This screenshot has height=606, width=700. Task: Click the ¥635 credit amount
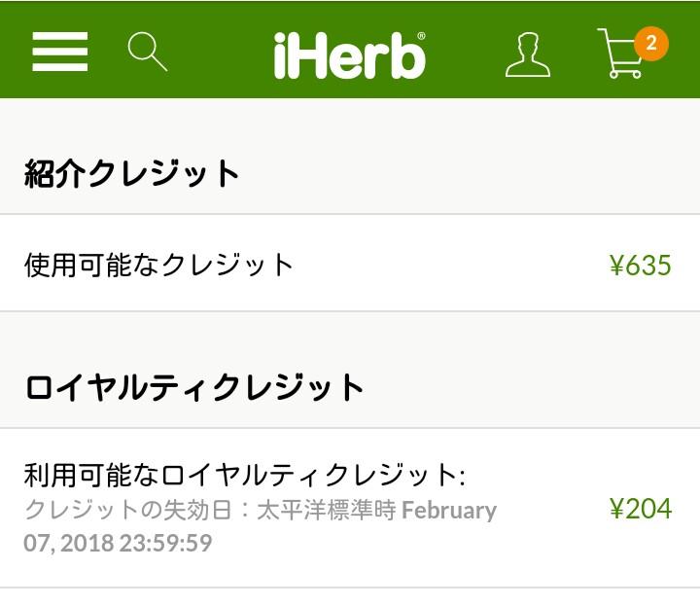[640, 265]
